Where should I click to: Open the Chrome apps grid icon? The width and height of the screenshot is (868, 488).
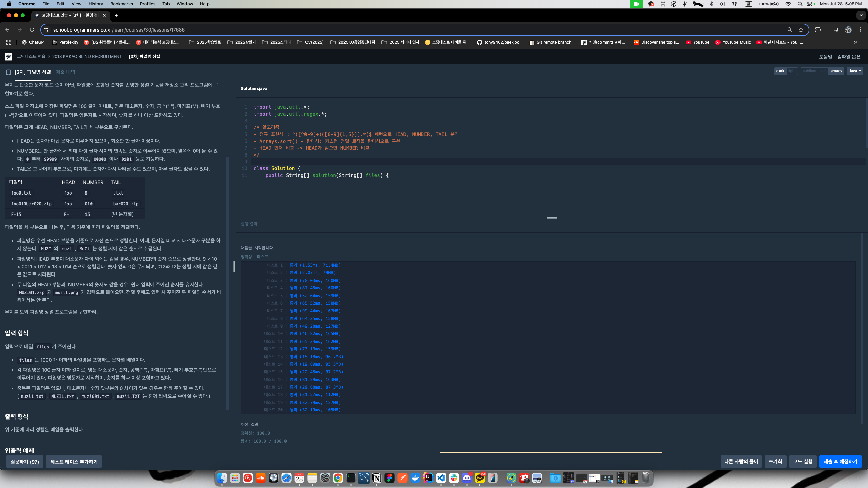coord(9,42)
